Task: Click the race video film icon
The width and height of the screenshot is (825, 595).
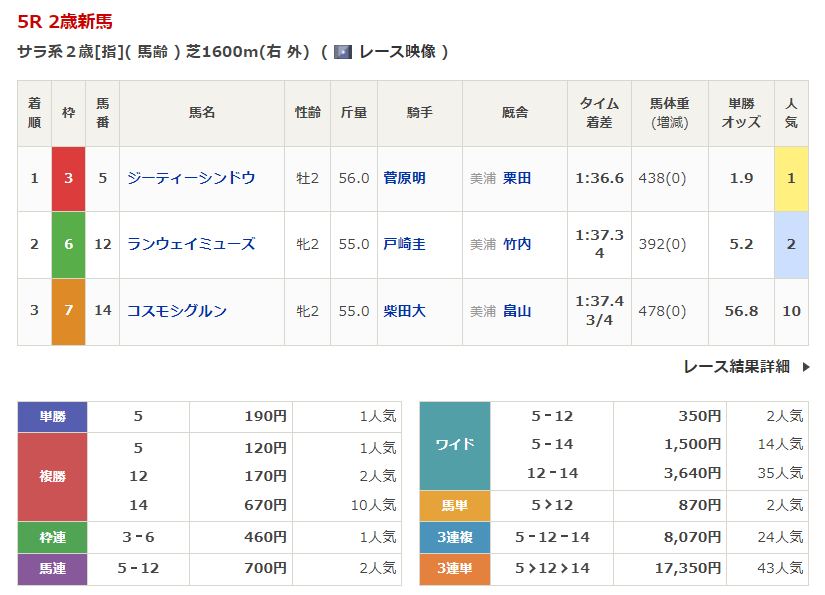Action: tap(343, 52)
